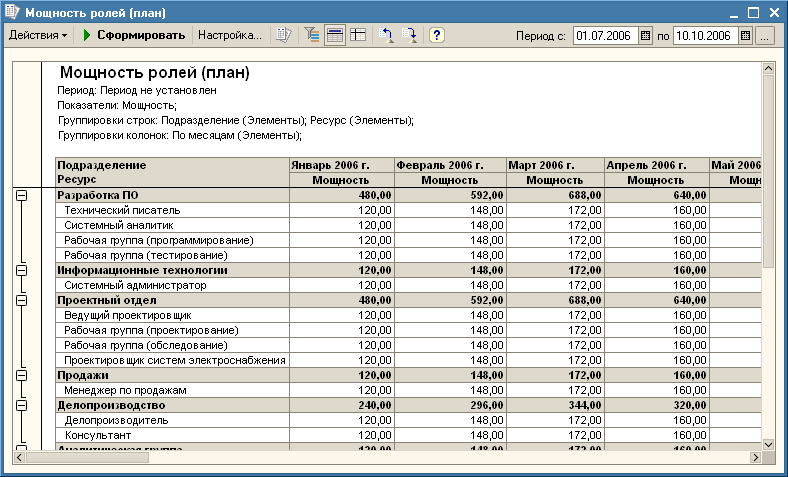Click the table layout toolbar icon

358,35
